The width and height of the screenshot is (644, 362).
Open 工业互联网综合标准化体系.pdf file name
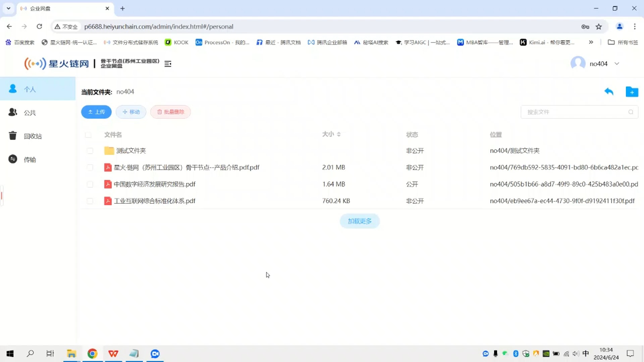click(155, 201)
